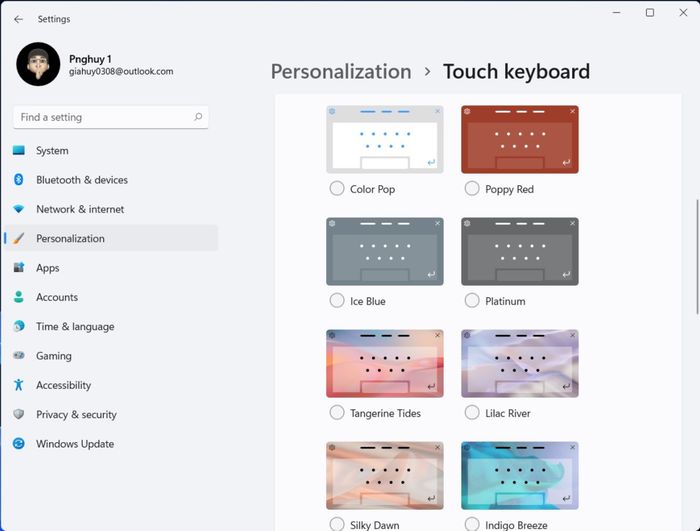Go to Accounts settings
The image size is (700, 531).
tap(111, 297)
